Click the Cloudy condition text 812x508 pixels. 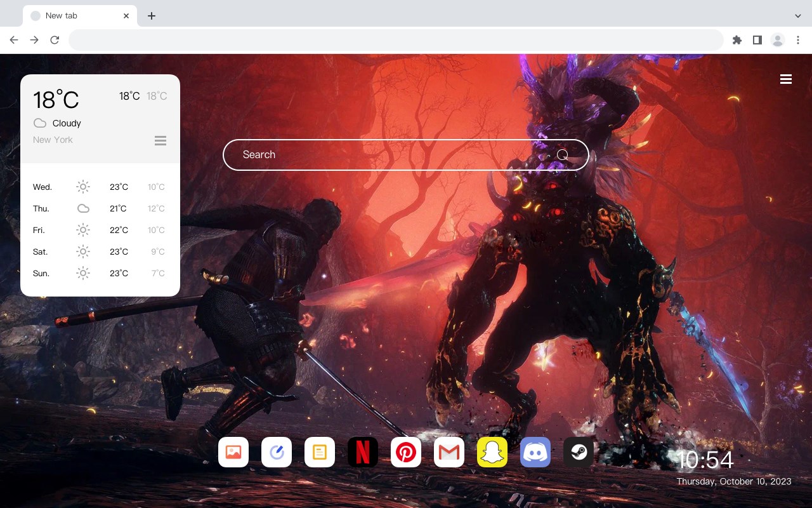67,123
